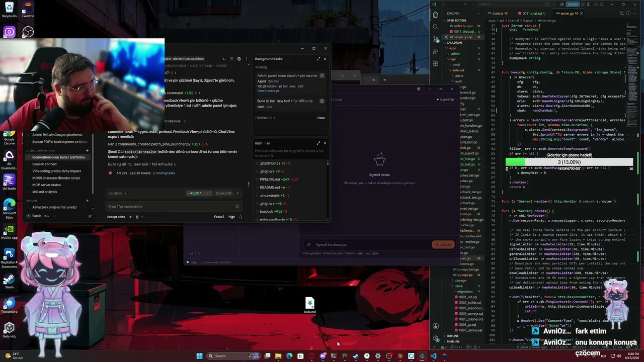
Task: Click the +41,307 diff stats badge
Action: [199, 193]
